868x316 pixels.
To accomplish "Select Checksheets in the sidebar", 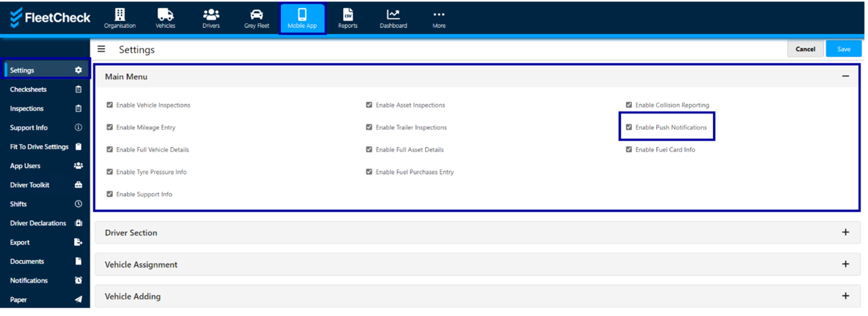I will point(28,90).
